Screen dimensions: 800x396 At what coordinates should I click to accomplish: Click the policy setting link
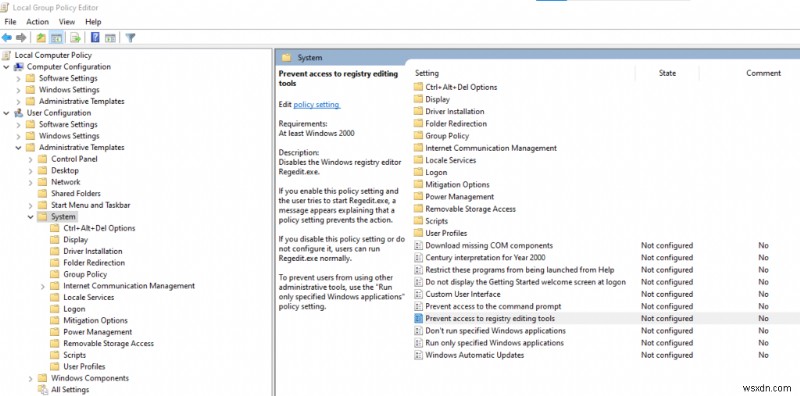317,104
